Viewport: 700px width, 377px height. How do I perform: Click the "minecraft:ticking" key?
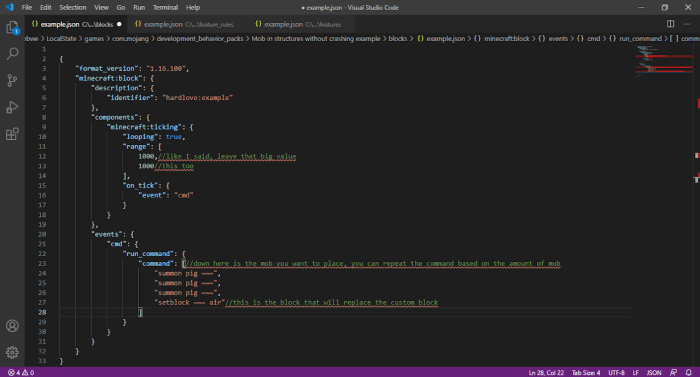145,127
